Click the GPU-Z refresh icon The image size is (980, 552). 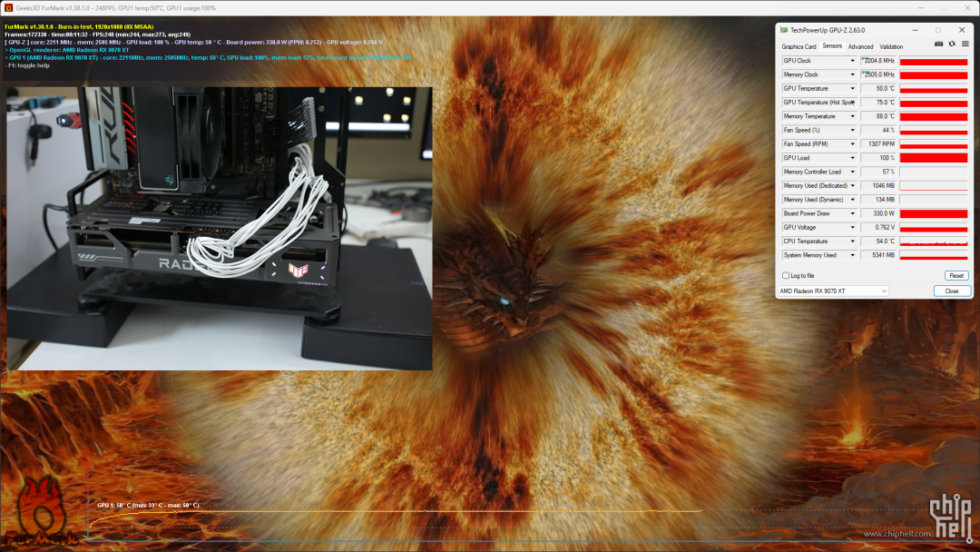952,44
